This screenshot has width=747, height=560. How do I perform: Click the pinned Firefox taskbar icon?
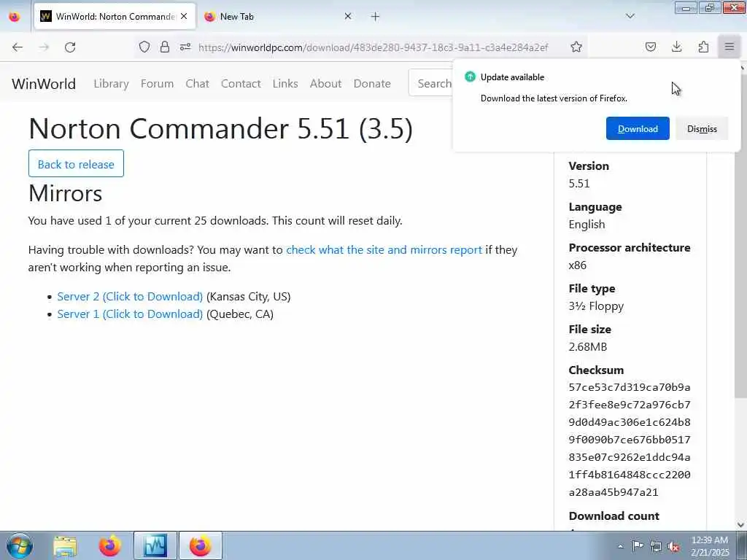click(109, 546)
